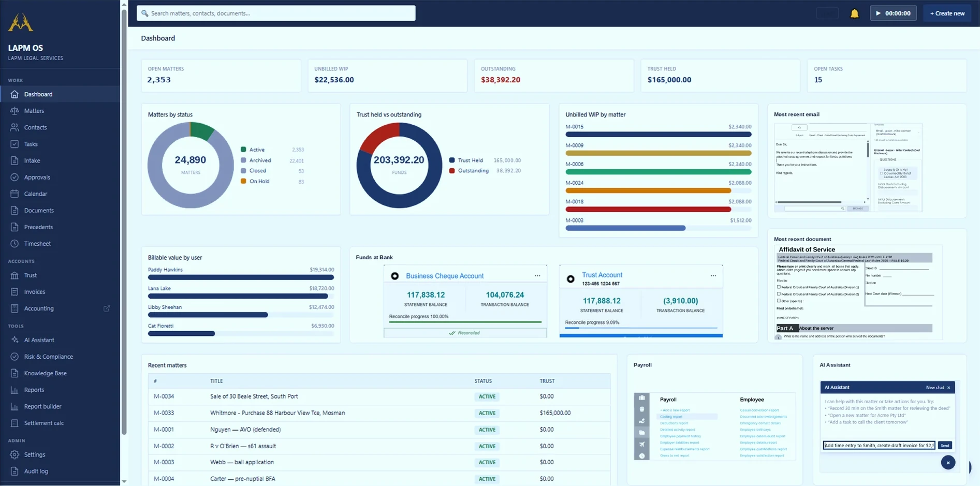Click the Settlement calc icon
Image resolution: width=980 pixels, height=486 pixels.
(14, 423)
